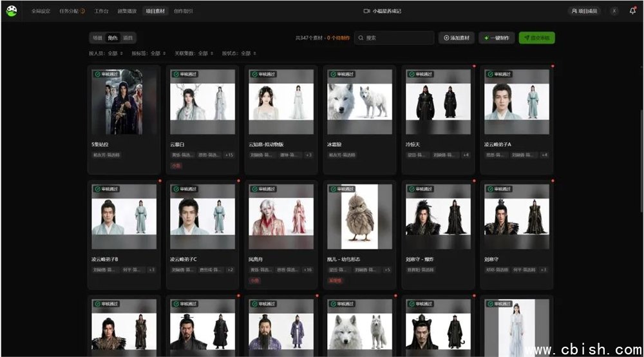Switch to the 道具 tab

pyautogui.click(x=128, y=38)
